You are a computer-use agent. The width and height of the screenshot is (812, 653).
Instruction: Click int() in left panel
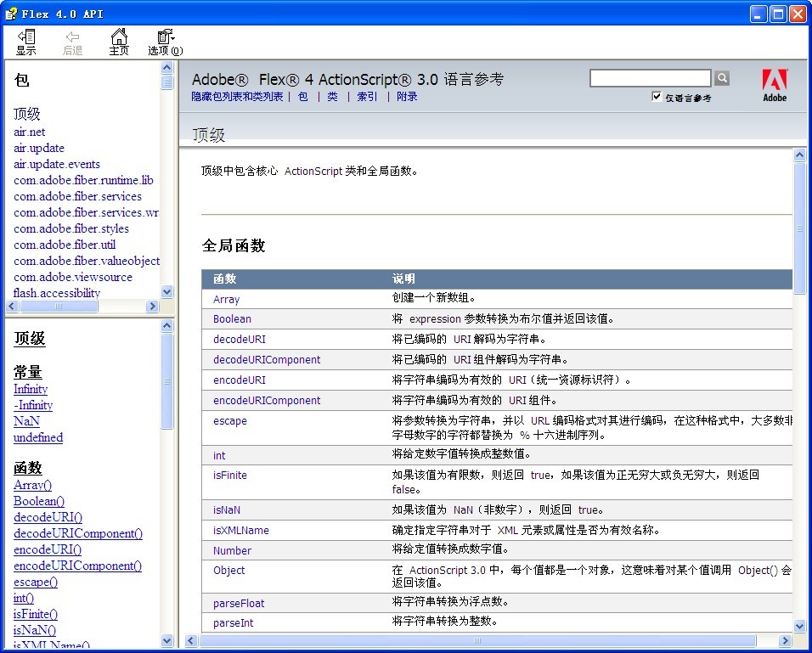pos(24,598)
